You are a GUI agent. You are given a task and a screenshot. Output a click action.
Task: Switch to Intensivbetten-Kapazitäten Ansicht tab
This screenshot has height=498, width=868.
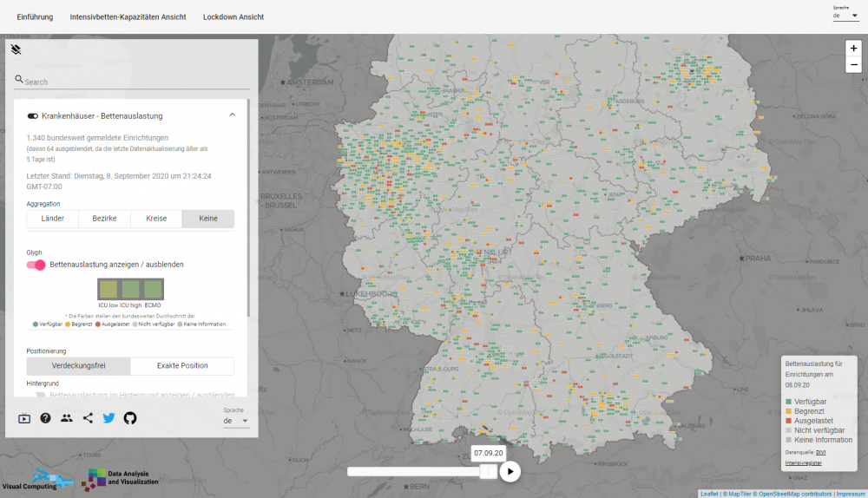click(128, 17)
